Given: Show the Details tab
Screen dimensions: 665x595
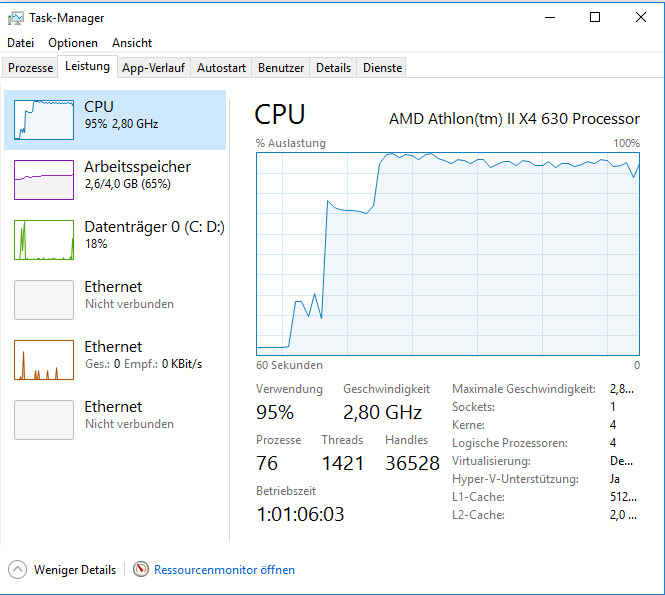Looking at the screenshot, I should point(333,68).
